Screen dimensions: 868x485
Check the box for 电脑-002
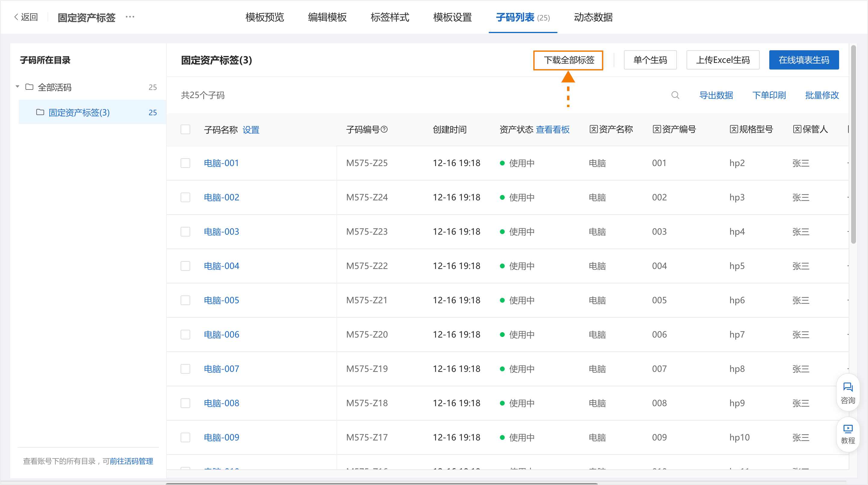click(x=185, y=197)
